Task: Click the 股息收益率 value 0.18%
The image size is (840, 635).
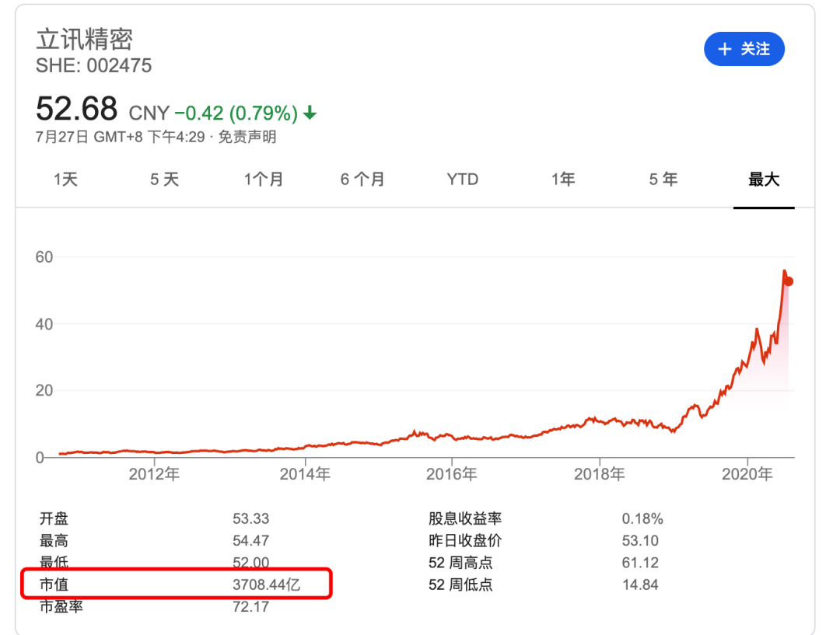Action: tap(642, 519)
